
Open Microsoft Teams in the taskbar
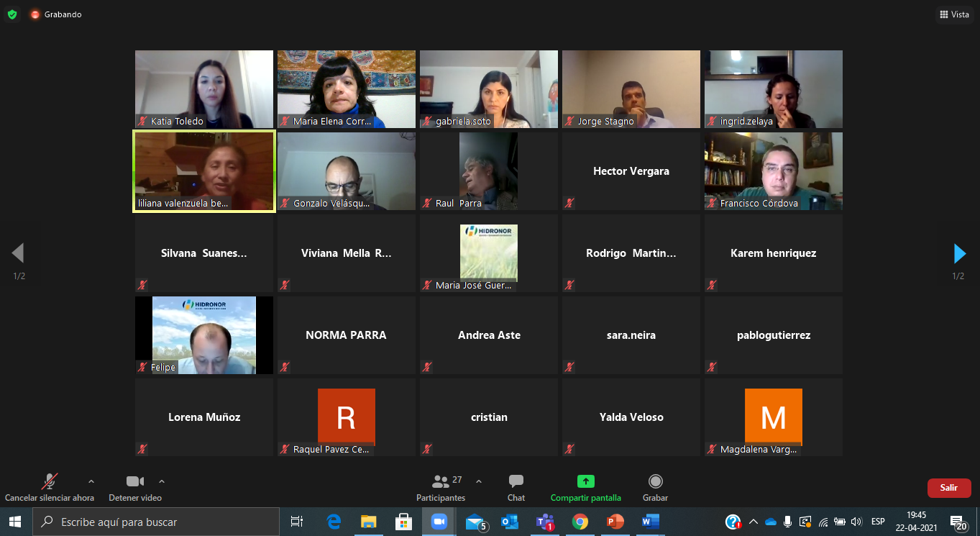tap(545, 522)
